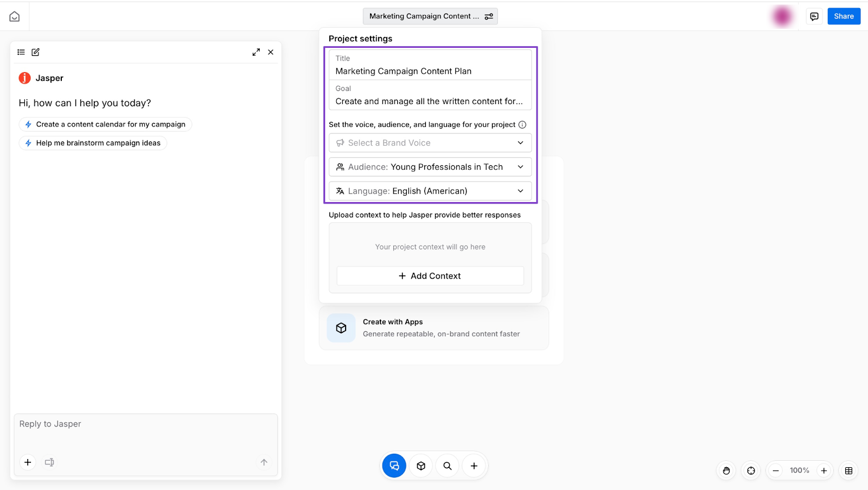Open the Select a Brand Voice dropdown
Screen dimensions: 868x490
click(x=430, y=143)
